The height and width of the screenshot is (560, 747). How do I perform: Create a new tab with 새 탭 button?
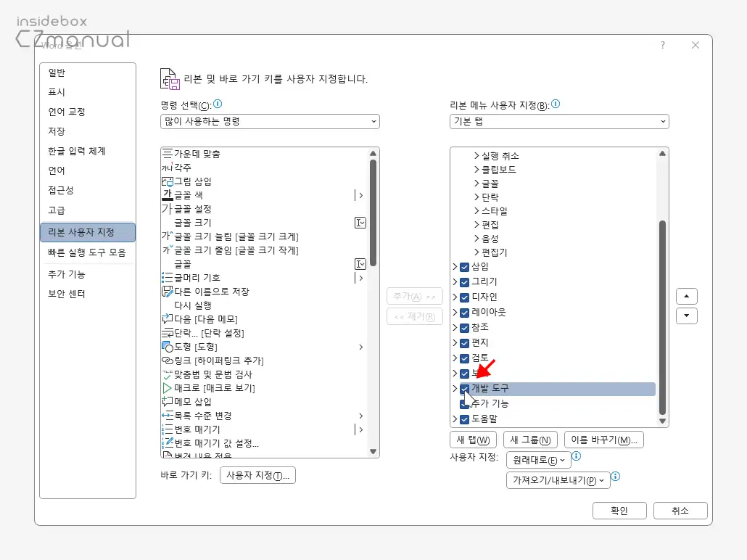tap(474, 439)
